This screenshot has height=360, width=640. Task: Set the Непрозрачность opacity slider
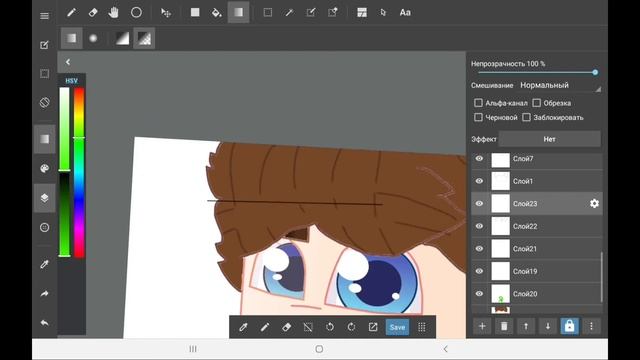(x=536, y=72)
